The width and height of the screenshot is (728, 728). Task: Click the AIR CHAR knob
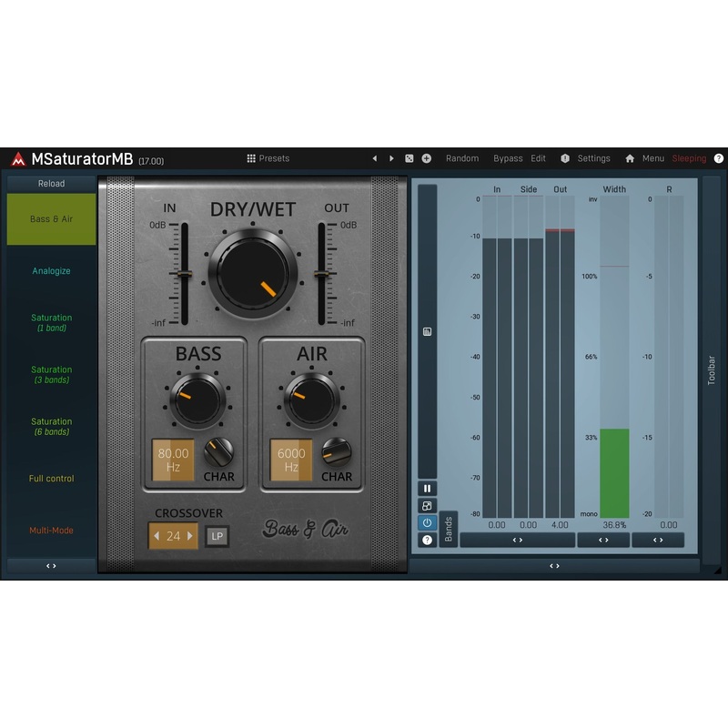pyautogui.click(x=337, y=452)
